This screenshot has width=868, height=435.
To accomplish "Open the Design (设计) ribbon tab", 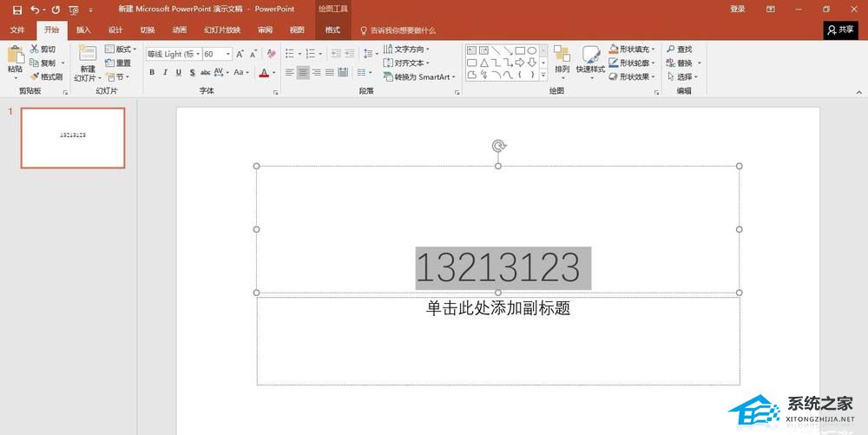I will [x=115, y=30].
